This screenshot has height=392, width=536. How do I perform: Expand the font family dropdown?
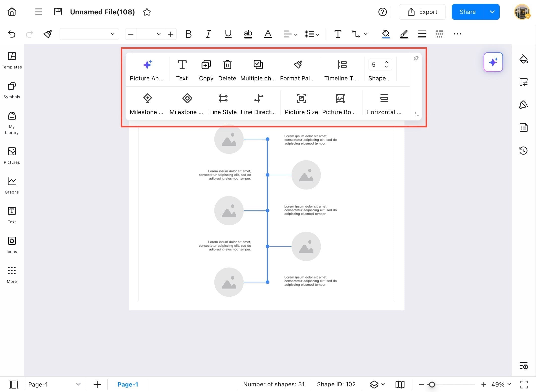point(112,34)
